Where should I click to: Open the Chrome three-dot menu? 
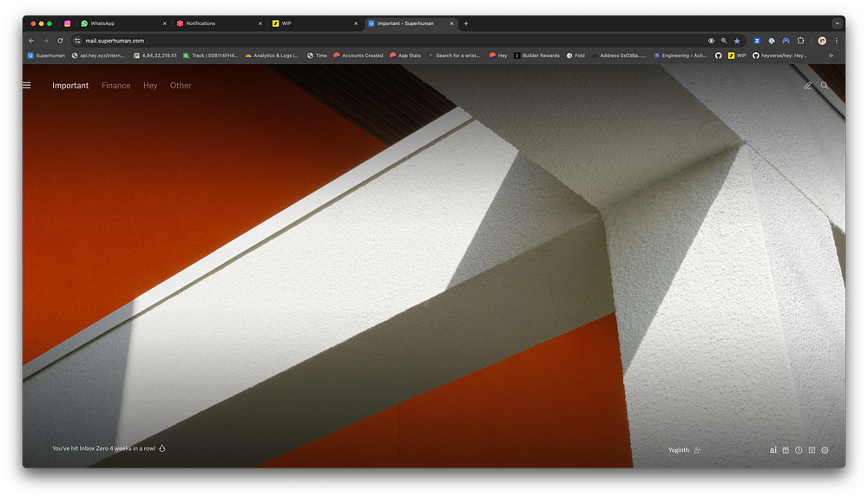tap(837, 41)
